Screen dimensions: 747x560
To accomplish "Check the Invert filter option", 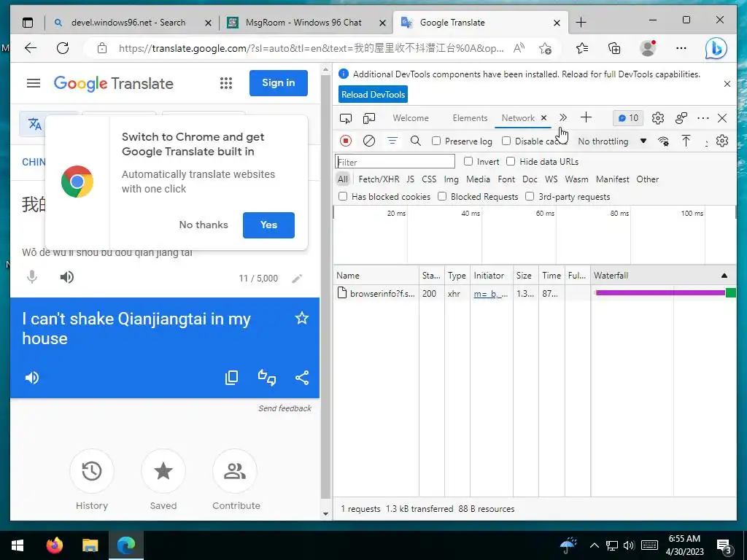I will click(x=468, y=161).
